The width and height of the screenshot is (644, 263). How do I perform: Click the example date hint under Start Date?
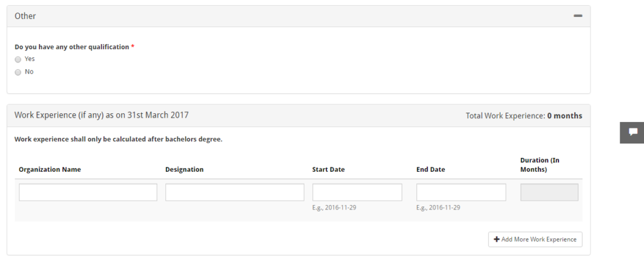coord(334,208)
